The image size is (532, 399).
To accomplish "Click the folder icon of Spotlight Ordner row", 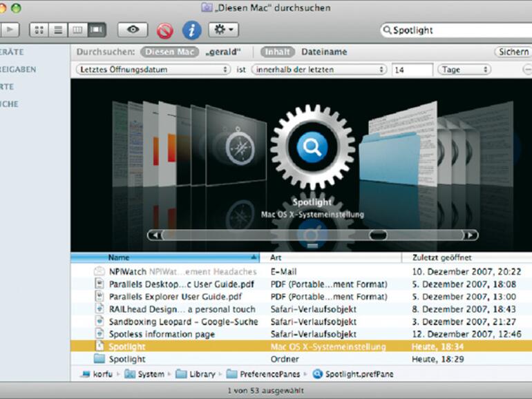I will point(99,358).
